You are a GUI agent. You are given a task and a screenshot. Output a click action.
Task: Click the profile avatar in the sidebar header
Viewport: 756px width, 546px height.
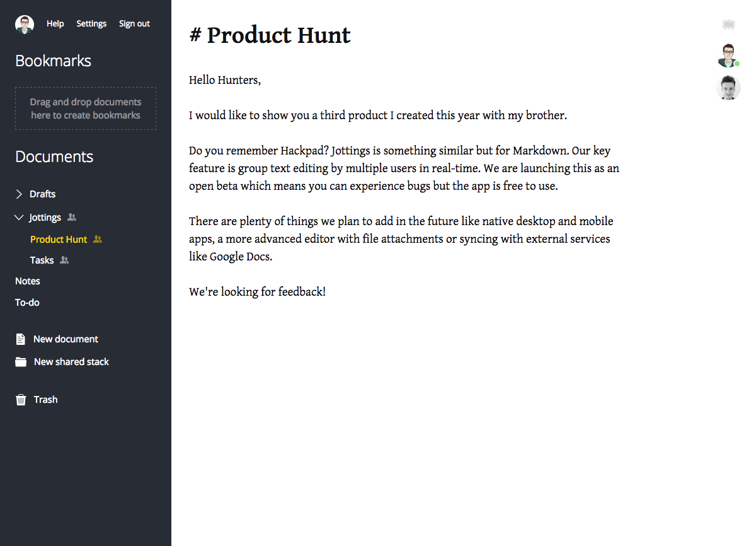25,24
